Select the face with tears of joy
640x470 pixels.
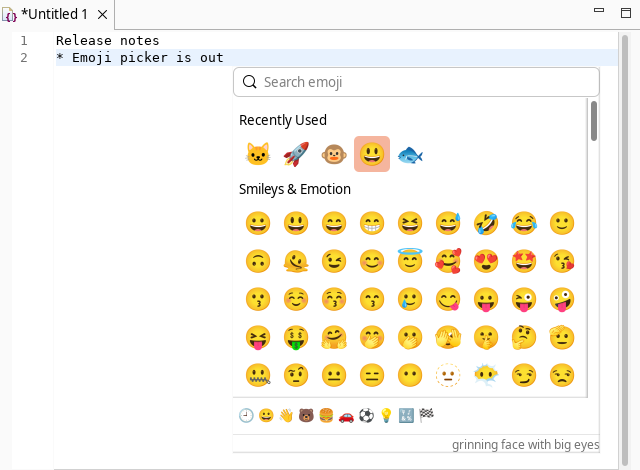[524, 223]
